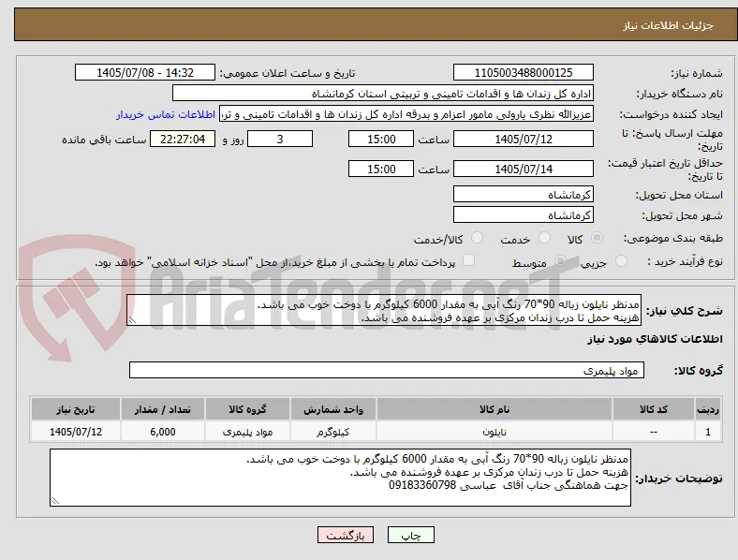Screen dimensions: 738x560
Task: Click the بازگشت (back) button
Action: point(346,535)
